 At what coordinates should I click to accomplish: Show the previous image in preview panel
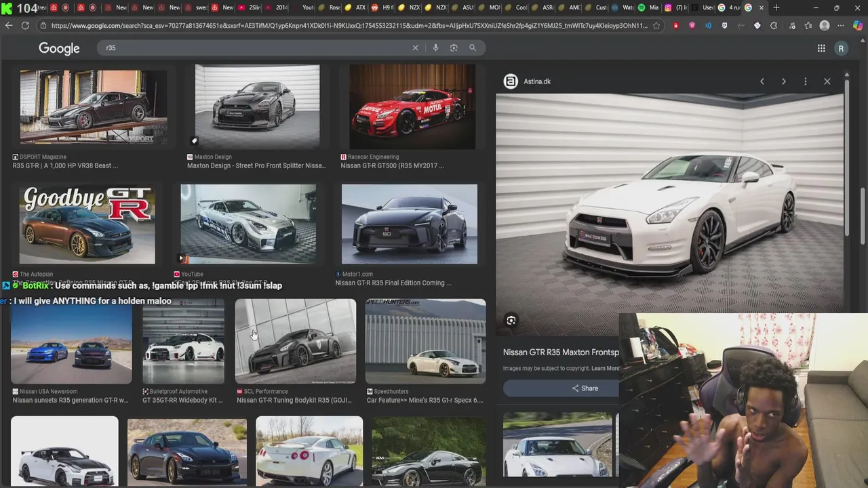[x=762, y=81]
